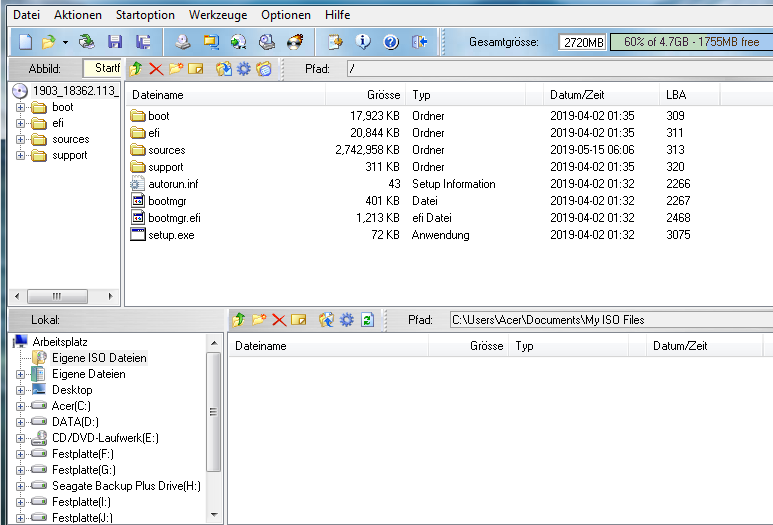Open the Optionen menu

pos(286,15)
